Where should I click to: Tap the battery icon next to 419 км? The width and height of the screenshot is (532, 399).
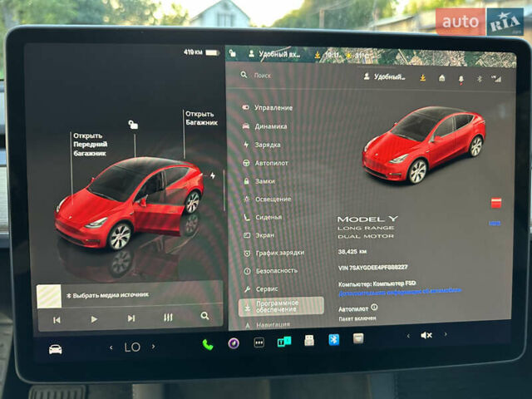[213, 52]
